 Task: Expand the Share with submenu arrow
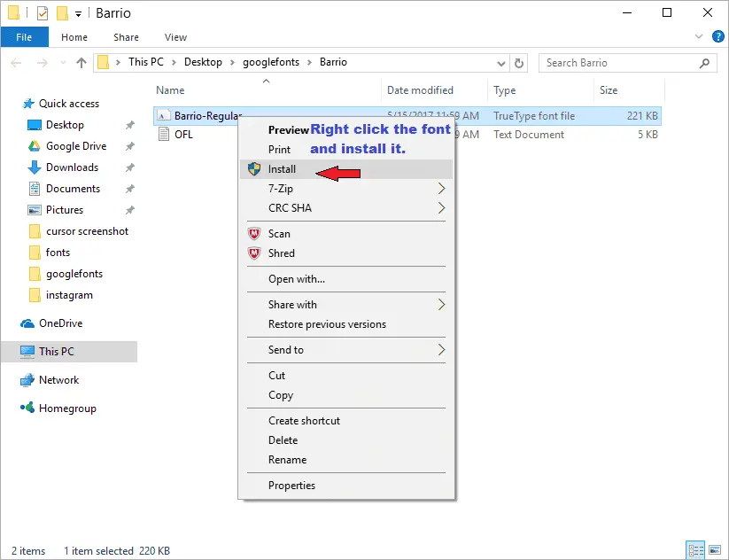pos(441,305)
